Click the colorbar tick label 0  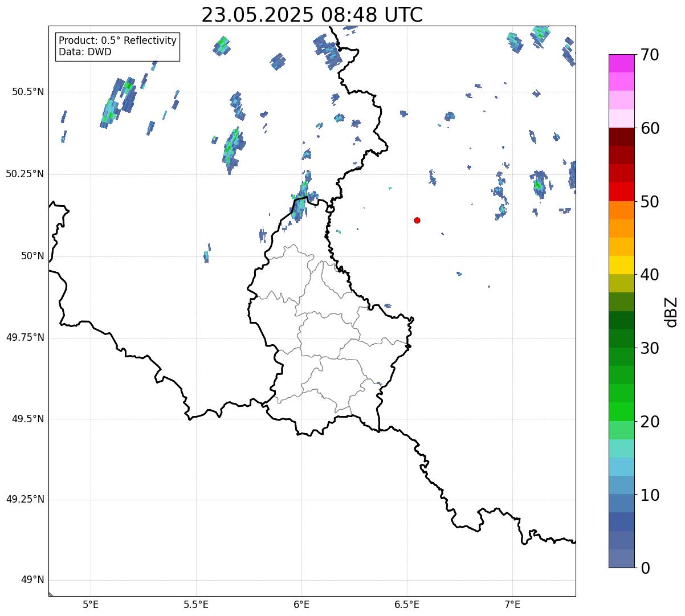click(x=645, y=569)
